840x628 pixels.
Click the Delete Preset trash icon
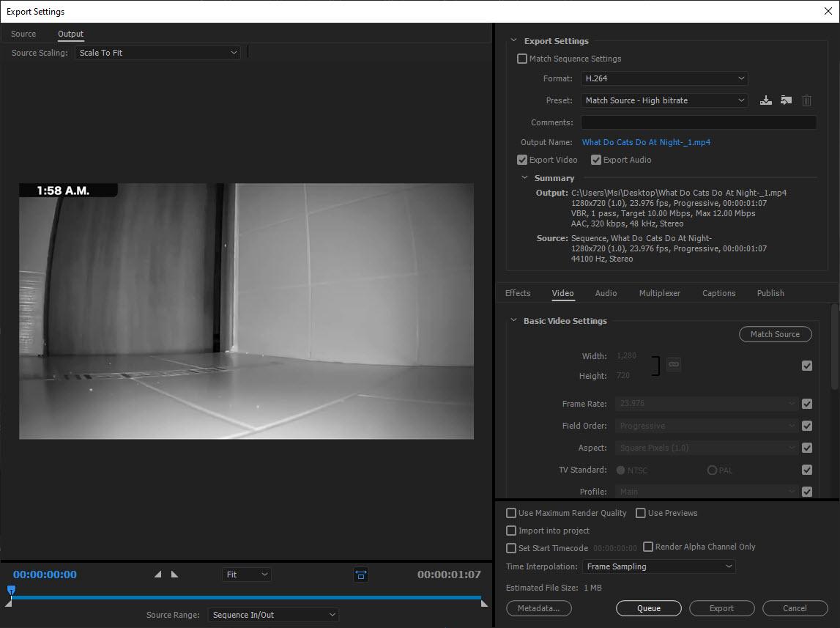(806, 100)
